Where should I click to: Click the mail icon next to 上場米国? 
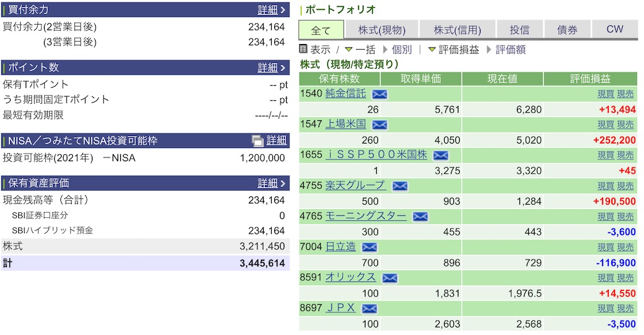379,125
